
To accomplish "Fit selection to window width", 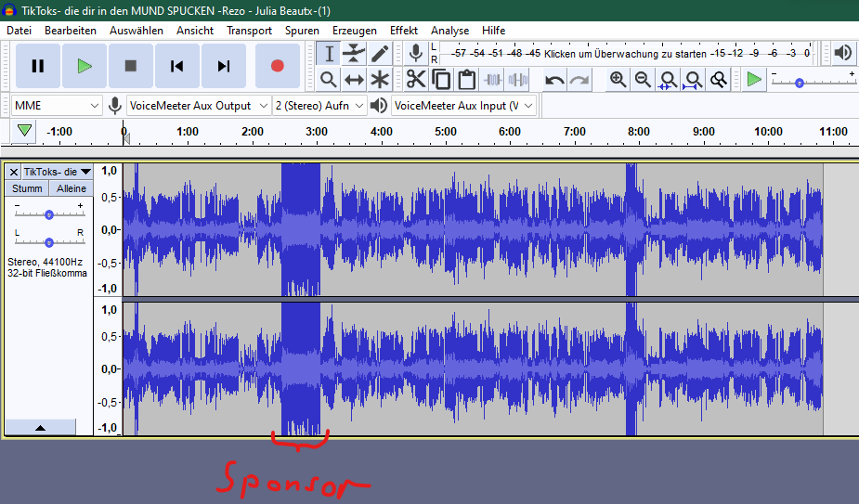I will coord(668,80).
